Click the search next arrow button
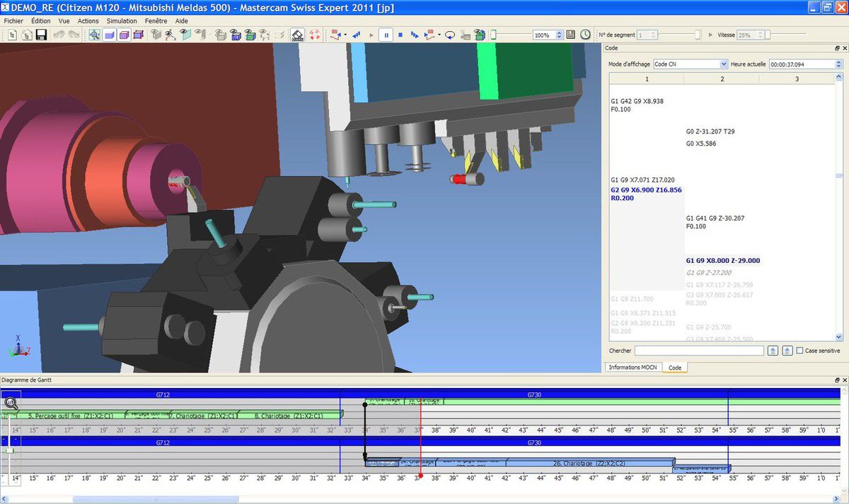This screenshot has height=504, width=849. coord(787,351)
